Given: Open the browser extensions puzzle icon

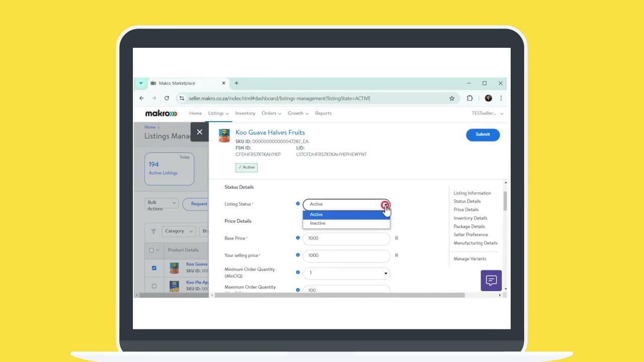Looking at the screenshot, I should click(469, 98).
